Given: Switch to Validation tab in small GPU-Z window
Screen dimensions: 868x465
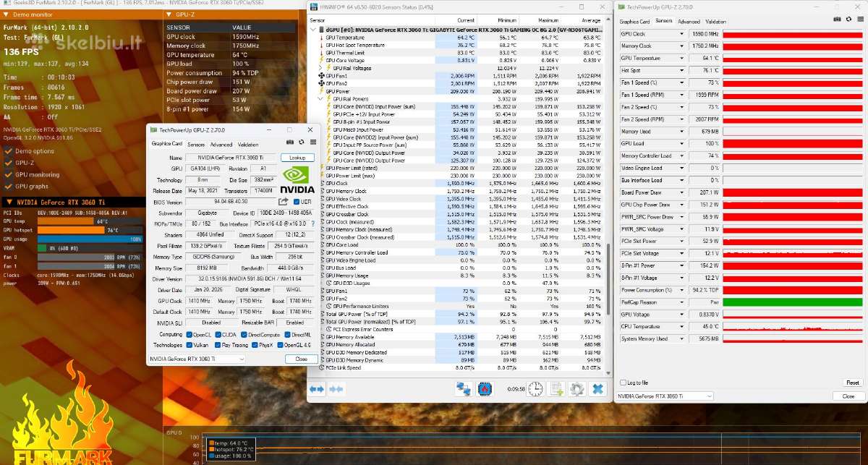Looking at the screenshot, I should click(x=248, y=145).
